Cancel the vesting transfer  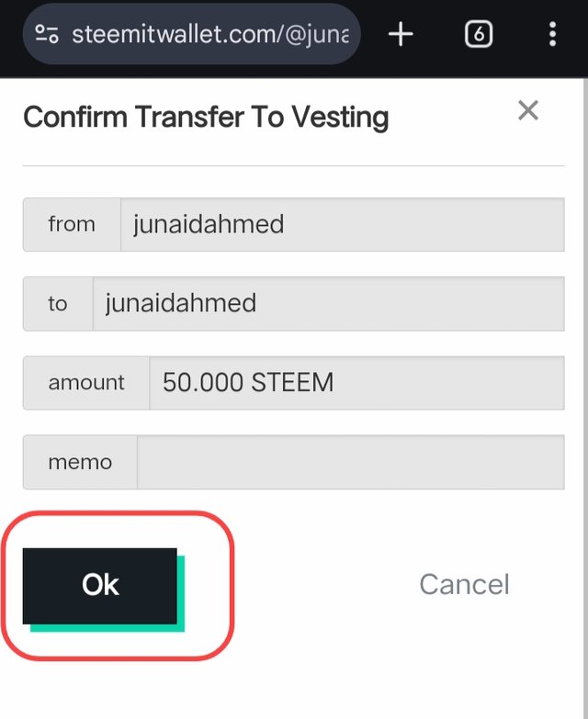464,584
